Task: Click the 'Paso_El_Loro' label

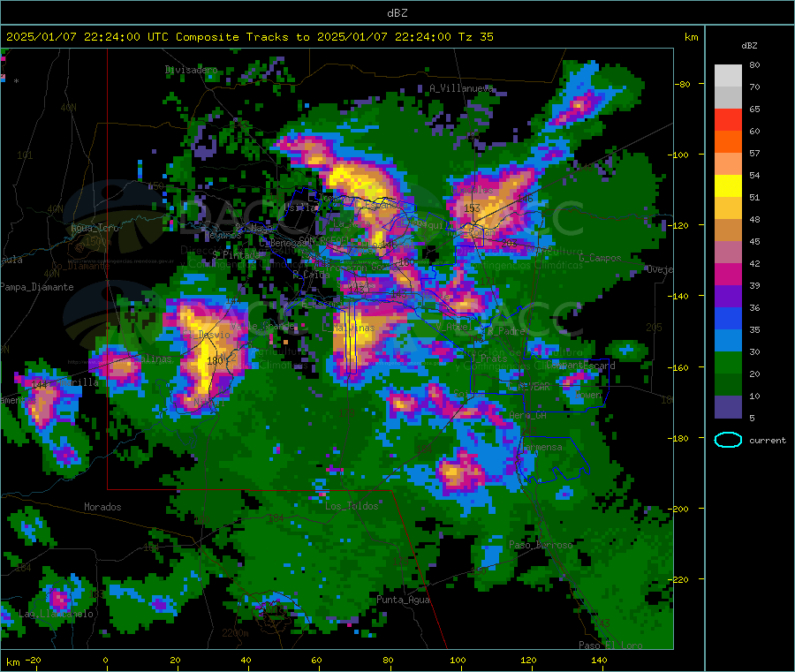Action: 610,646
